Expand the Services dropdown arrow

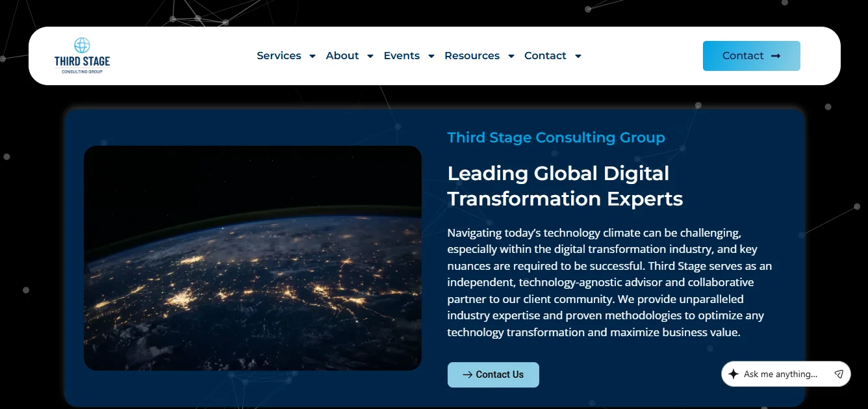[313, 57]
